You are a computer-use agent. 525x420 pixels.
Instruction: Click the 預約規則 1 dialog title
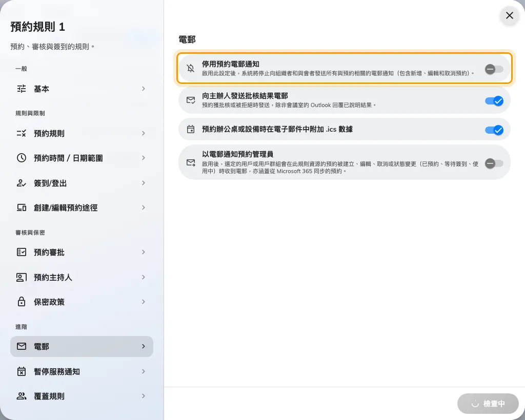37,27
